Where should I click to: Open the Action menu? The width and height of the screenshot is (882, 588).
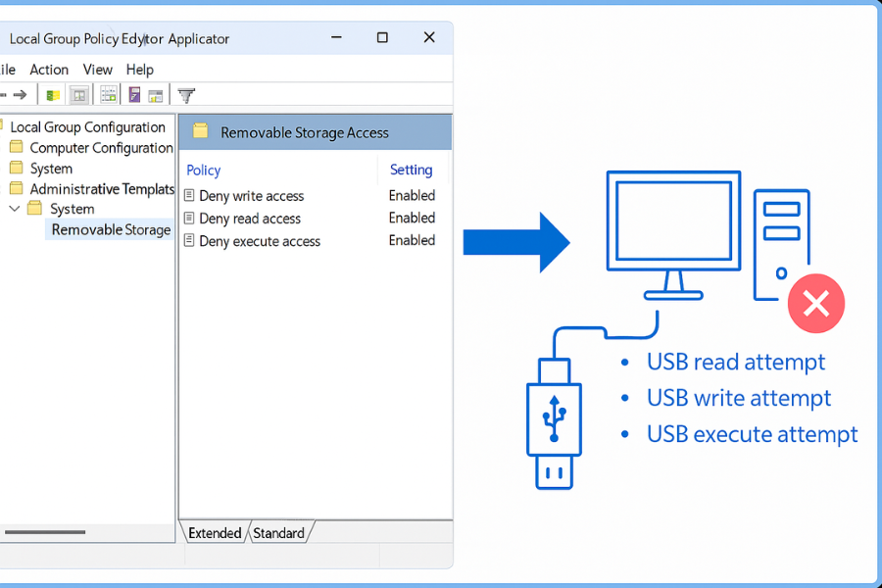tap(49, 70)
